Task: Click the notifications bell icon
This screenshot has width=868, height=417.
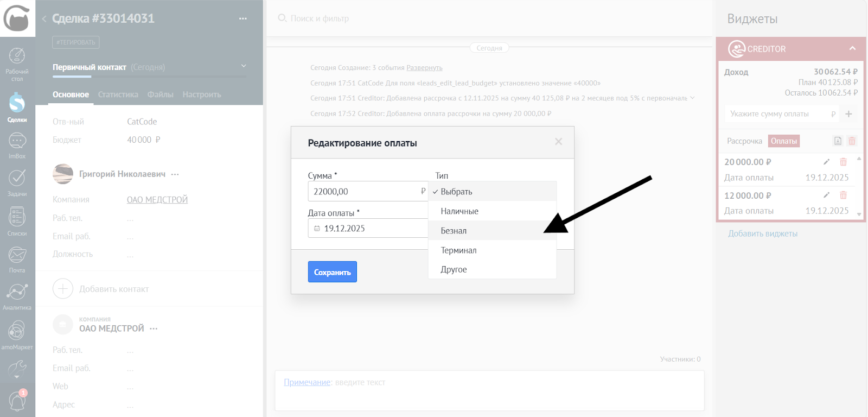Action: [x=17, y=402]
